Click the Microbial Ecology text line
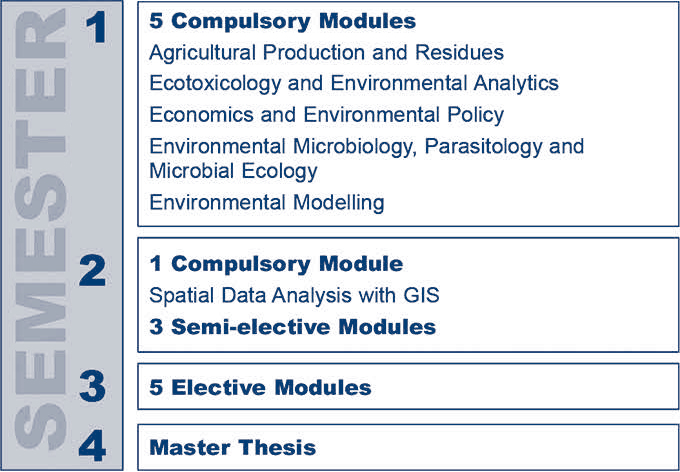This screenshot has height=472, width=680. click(233, 170)
